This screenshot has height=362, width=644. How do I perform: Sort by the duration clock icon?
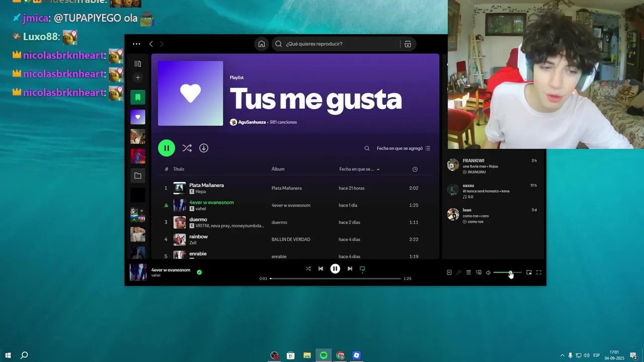pyautogui.click(x=415, y=169)
